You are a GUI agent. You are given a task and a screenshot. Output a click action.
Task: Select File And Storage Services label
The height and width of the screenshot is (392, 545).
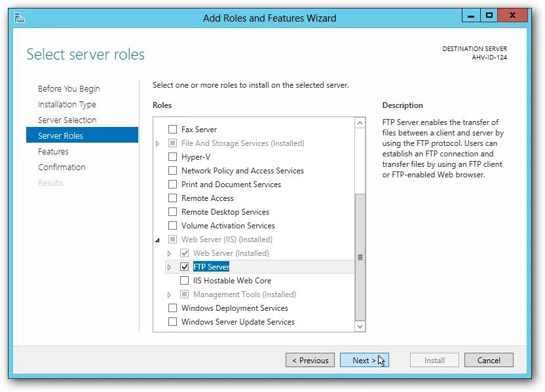point(242,143)
